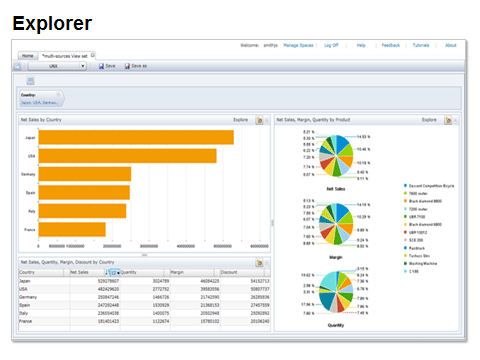Open the Home tab

point(27,56)
